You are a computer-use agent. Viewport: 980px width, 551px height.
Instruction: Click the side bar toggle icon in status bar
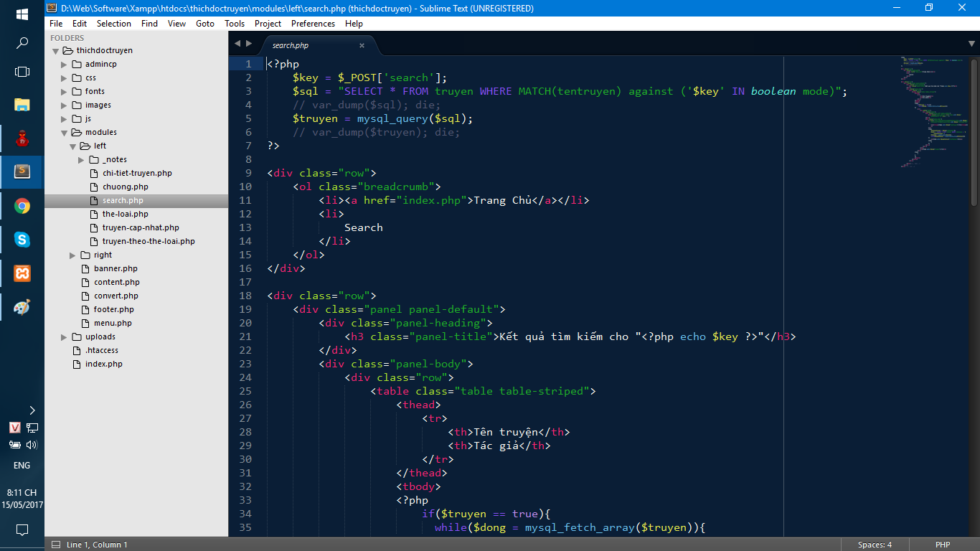pyautogui.click(x=54, y=545)
